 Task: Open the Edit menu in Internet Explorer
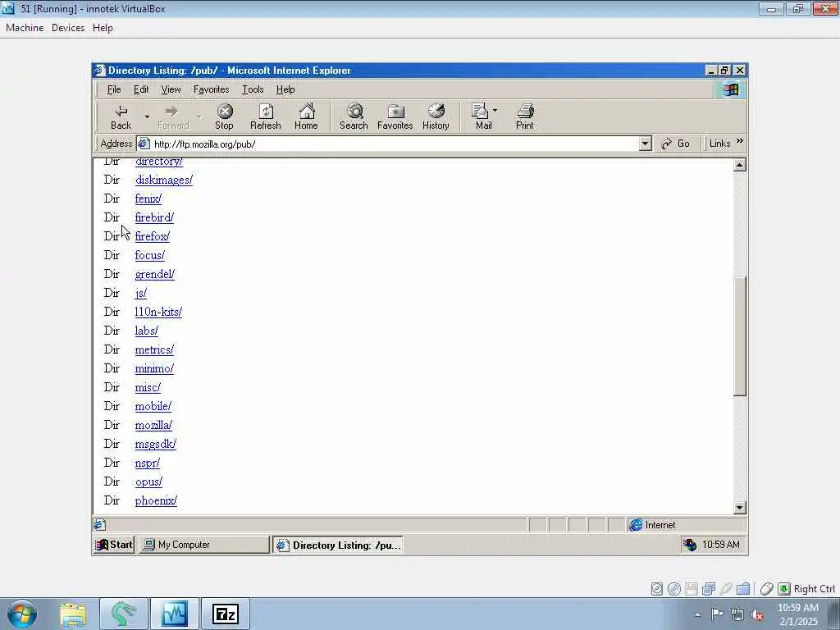(141, 89)
